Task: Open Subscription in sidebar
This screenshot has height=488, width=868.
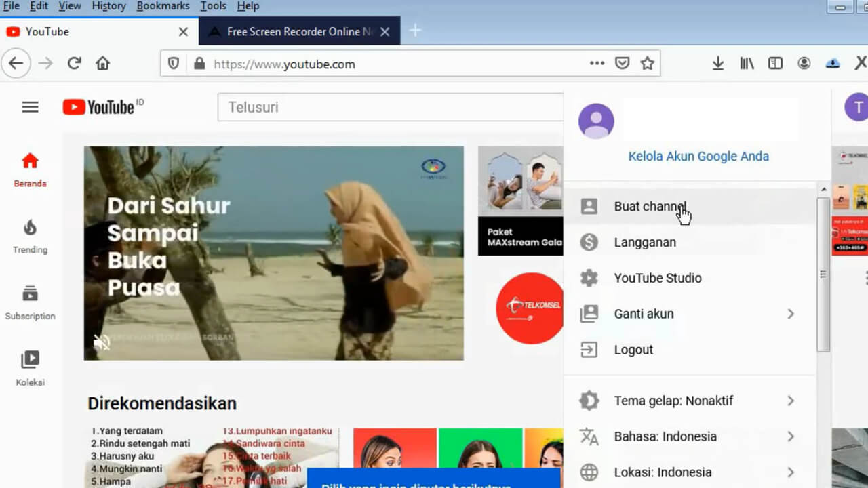Action: coord(30,303)
